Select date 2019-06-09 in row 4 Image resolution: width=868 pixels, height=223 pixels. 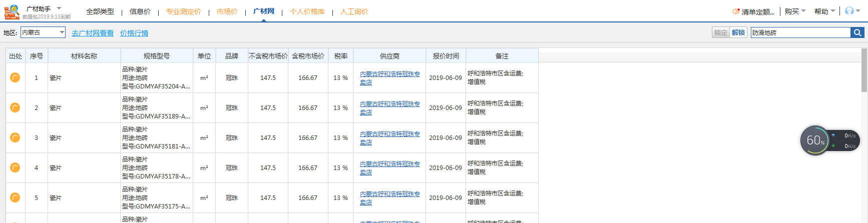pyautogui.click(x=446, y=168)
